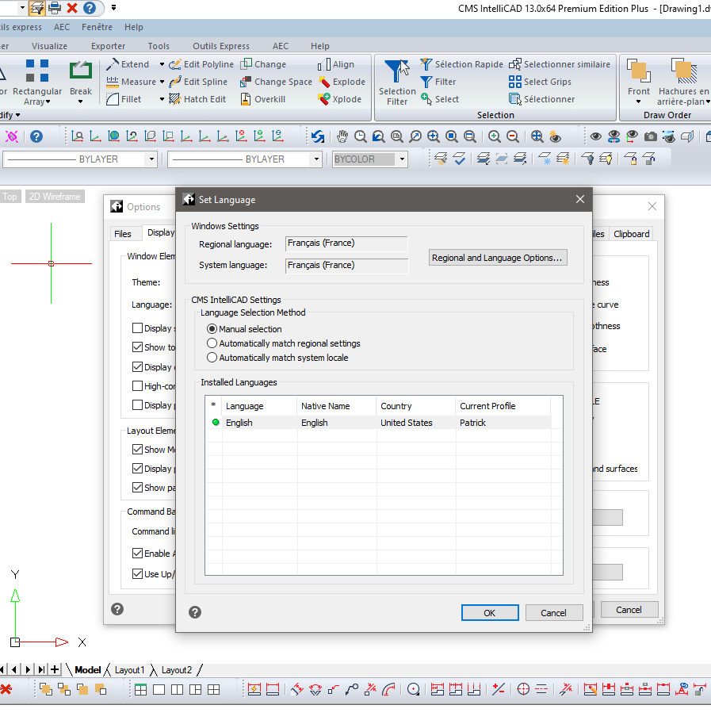
Task: Run the Overkill command
Action: click(262, 99)
